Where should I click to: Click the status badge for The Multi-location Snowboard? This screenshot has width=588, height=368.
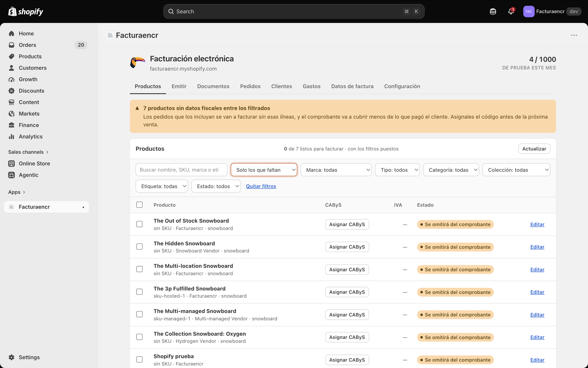[455, 270]
